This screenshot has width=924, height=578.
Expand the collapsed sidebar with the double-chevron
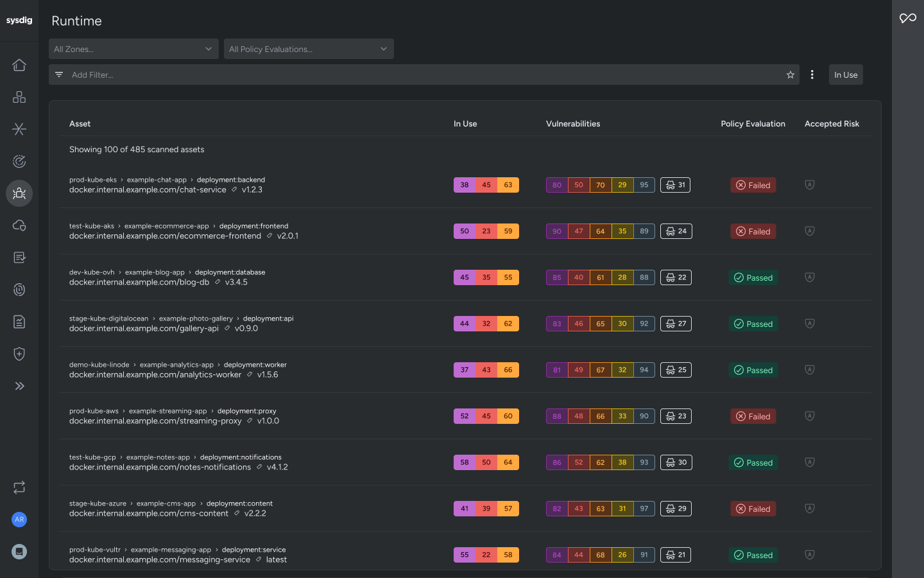point(19,386)
